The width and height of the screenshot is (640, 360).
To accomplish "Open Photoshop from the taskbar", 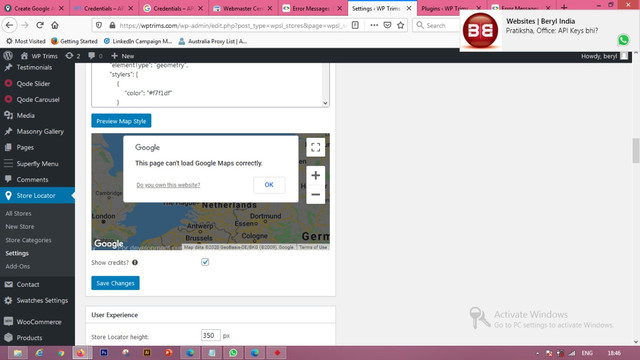I will (104, 353).
